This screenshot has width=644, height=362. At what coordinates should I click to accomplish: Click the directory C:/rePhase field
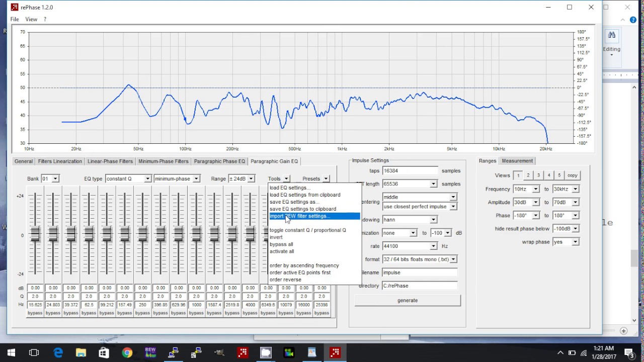click(x=420, y=286)
